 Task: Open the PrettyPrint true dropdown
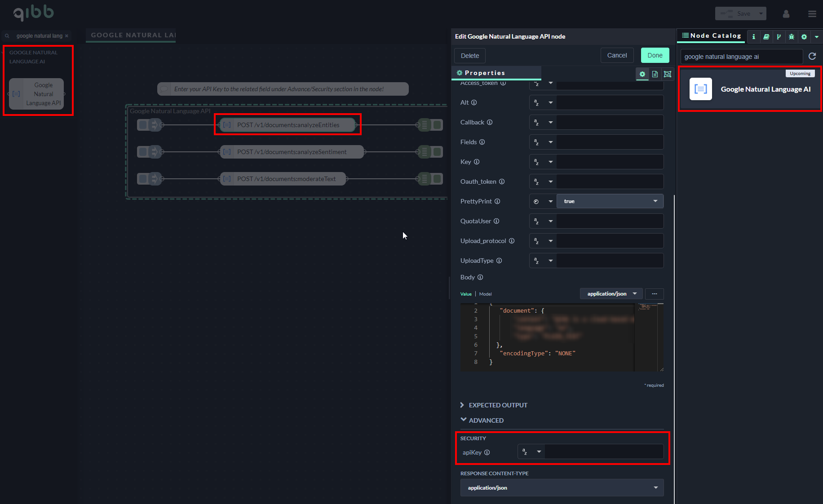tap(610, 201)
